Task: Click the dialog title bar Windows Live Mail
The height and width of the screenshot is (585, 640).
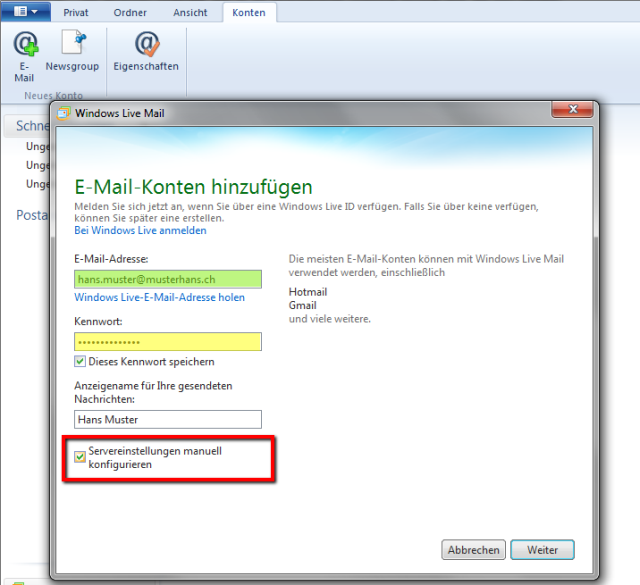Action: pos(300,113)
